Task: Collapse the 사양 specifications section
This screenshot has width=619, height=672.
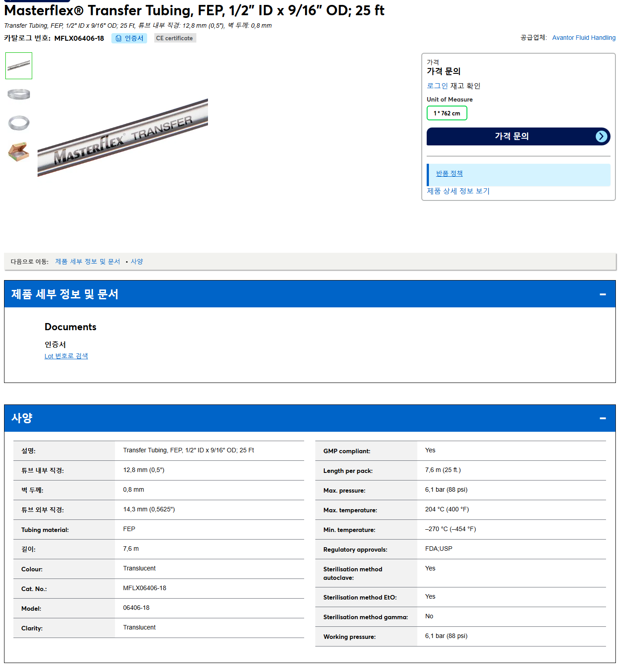Action: 602,418
